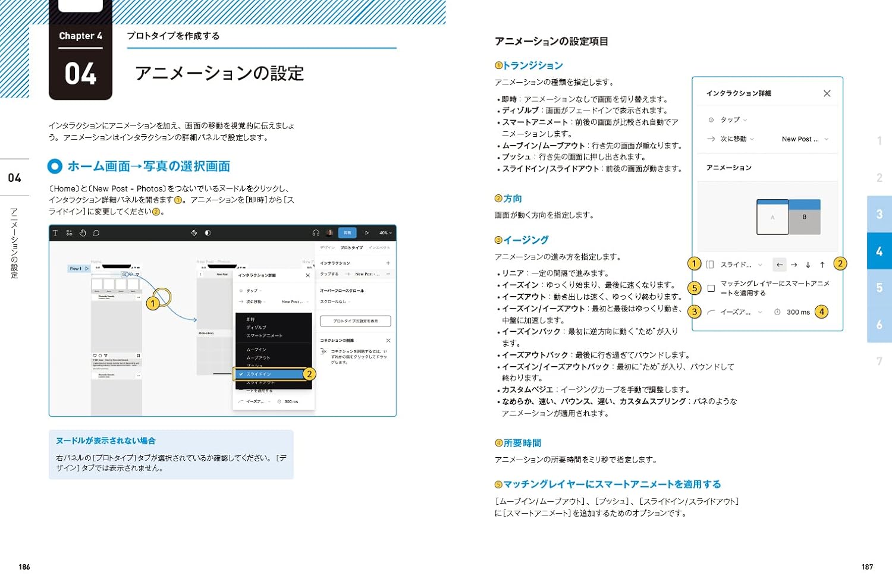The width and height of the screenshot is (892, 588).
Task: Select the left arrow animation direction
Action: coord(780,265)
